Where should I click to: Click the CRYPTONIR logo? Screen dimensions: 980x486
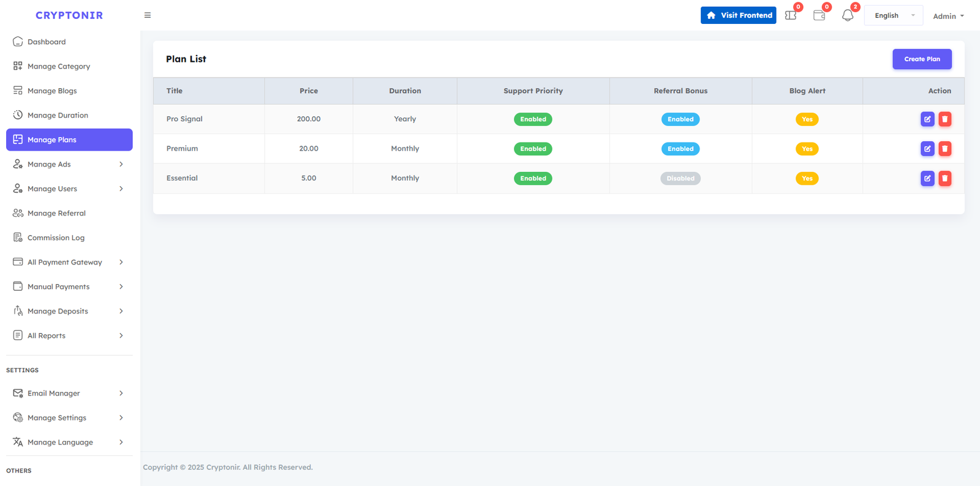(x=69, y=15)
